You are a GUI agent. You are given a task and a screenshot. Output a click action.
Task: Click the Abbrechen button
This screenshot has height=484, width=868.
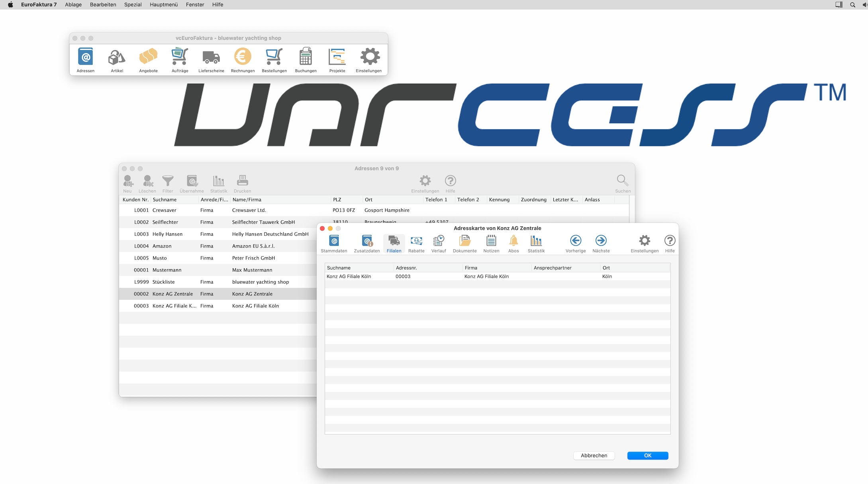594,455
